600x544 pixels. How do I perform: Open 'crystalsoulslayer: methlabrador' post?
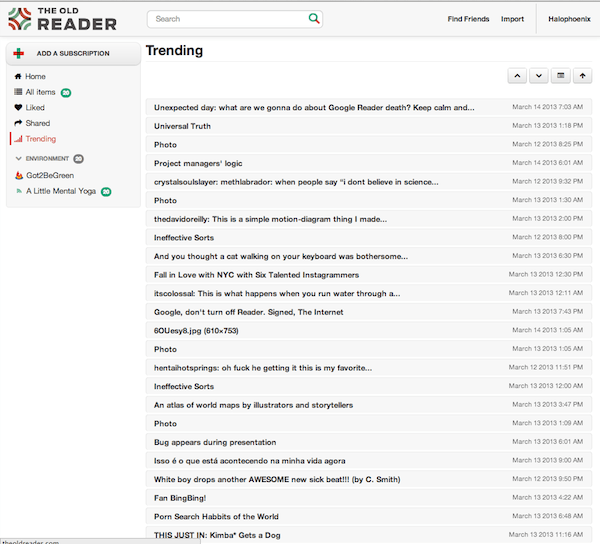pyautogui.click(x=368, y=182)
